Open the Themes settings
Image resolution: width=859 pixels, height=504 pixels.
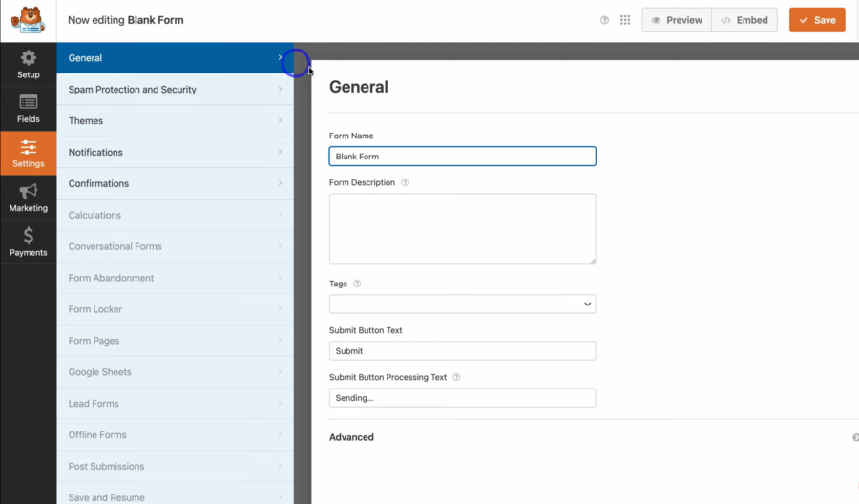[176, 120]
